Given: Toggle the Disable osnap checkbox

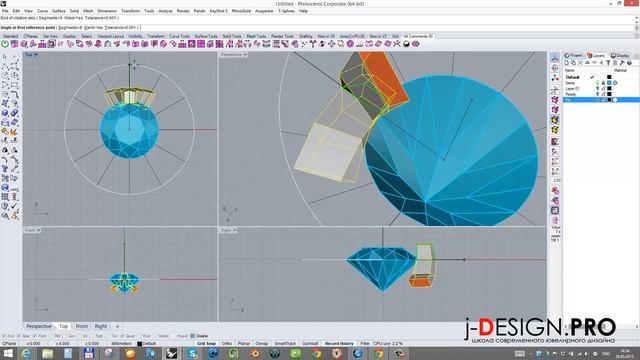Looking at the screenshot, I should (x=193, y=336).
